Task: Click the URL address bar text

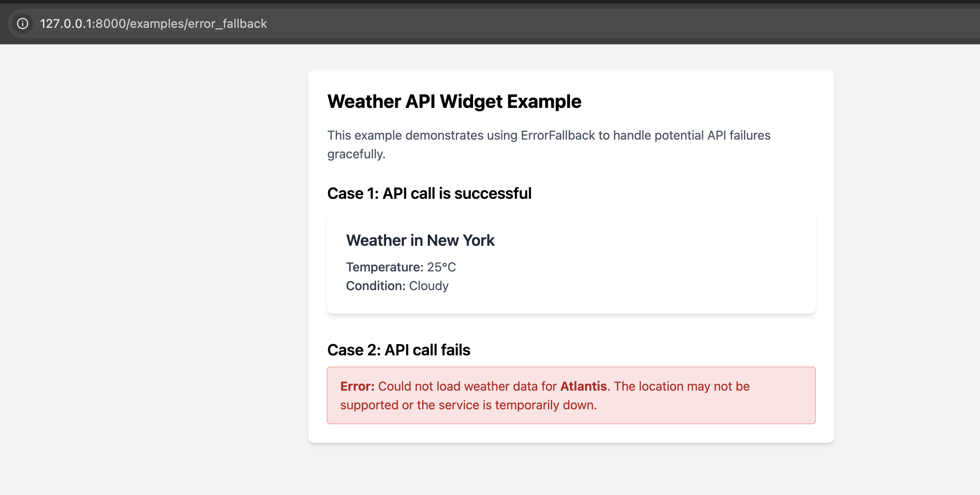Action: (x=153, y=23)
